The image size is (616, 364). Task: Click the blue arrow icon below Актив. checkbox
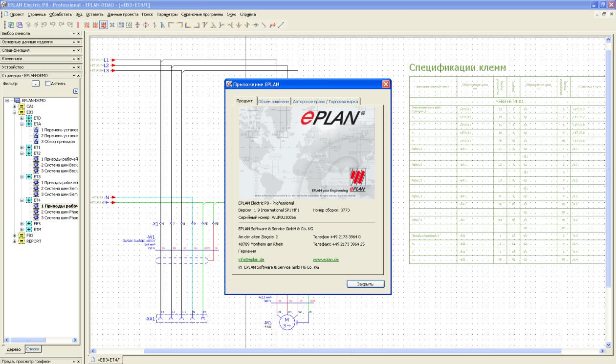[x=76, y=91]
